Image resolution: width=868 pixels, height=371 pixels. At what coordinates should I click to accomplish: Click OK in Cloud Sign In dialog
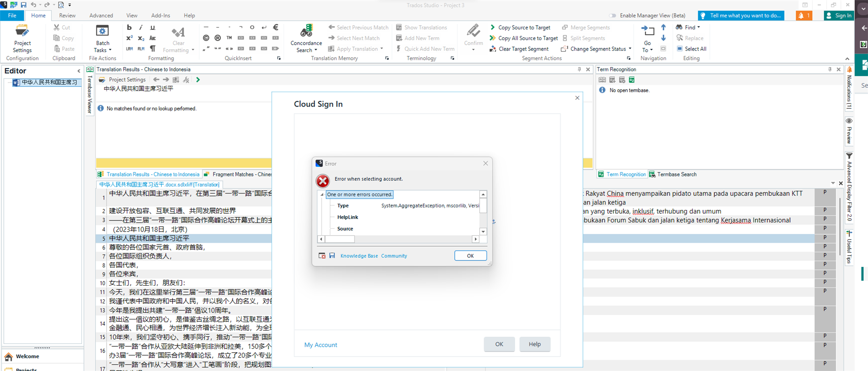[x=499, y=344]
